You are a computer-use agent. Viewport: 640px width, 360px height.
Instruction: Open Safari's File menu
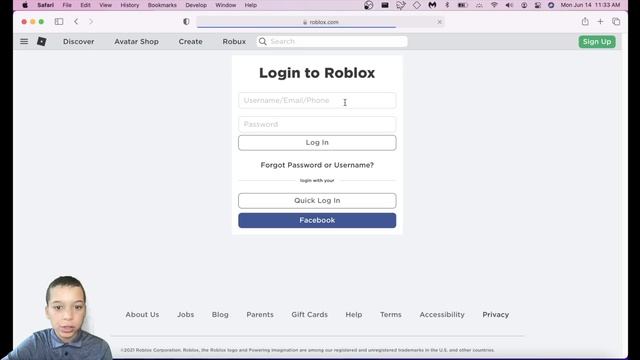(x=67, y=5)
